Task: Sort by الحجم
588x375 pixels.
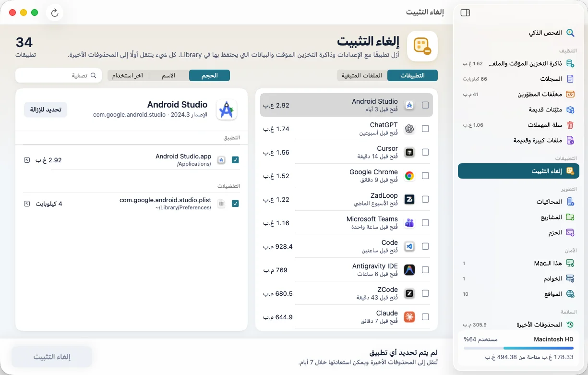Action: coord(209,75)
